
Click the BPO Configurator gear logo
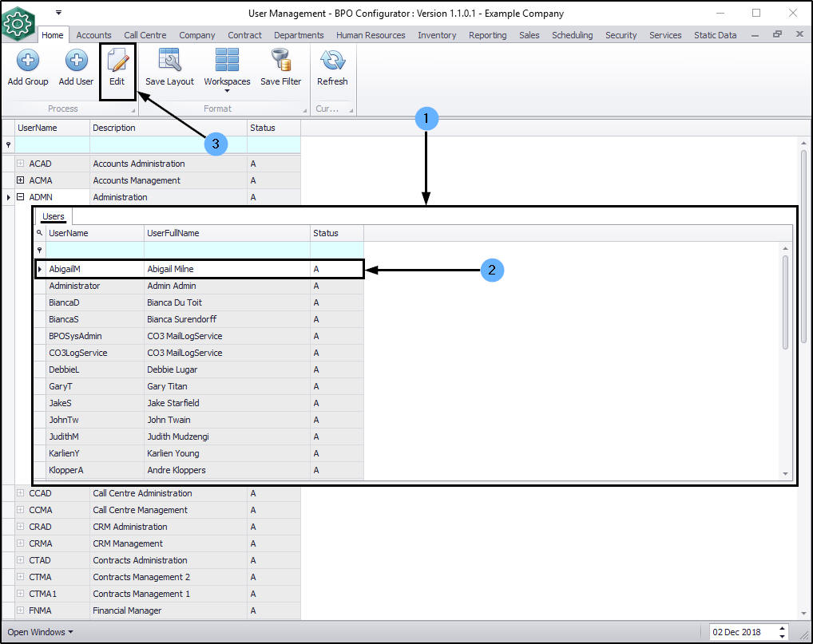18,23
